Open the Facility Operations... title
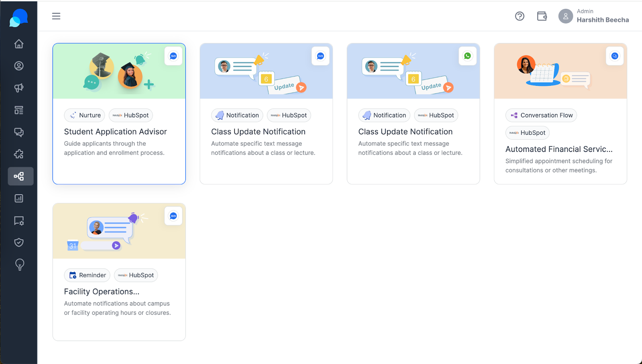The width and height of the screenshot is (642, 364). point(102,291)
